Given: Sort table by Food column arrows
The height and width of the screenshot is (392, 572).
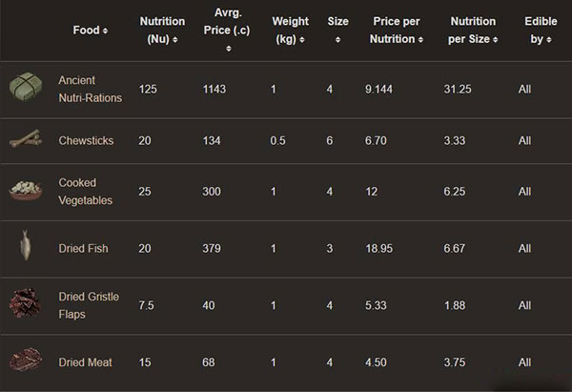Looking at the screenshot, I should [x=105, y=31].
